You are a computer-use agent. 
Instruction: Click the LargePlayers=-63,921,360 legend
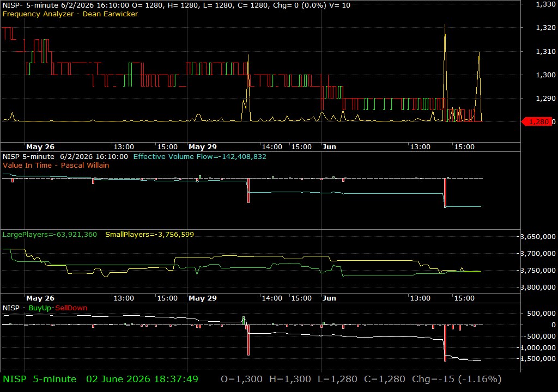(50, 235)
